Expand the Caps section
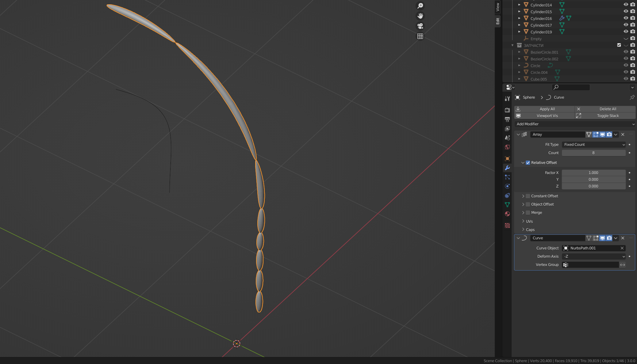 pyautogui.click(x=530, y=229)
